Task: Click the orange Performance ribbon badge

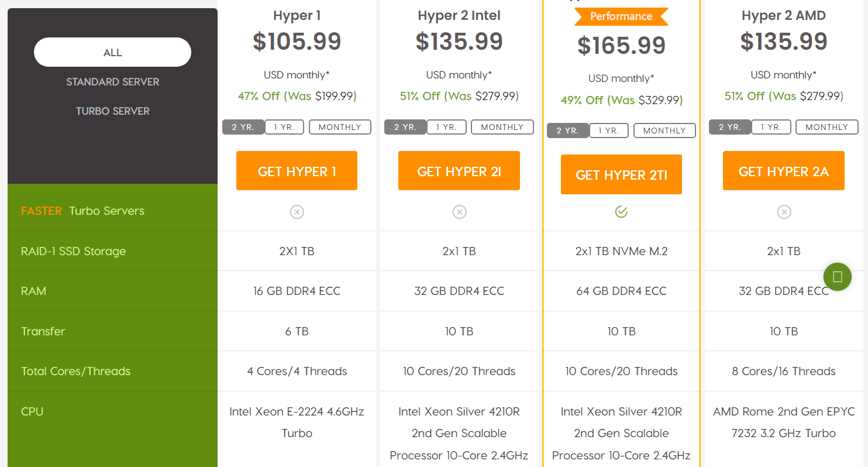Action: point(621,16)
